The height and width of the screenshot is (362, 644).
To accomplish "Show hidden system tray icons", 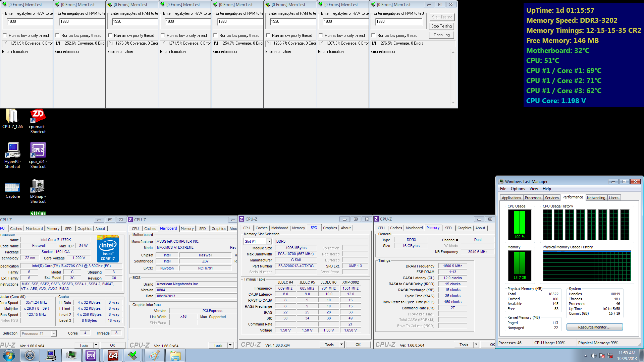I will click(586, 356).
